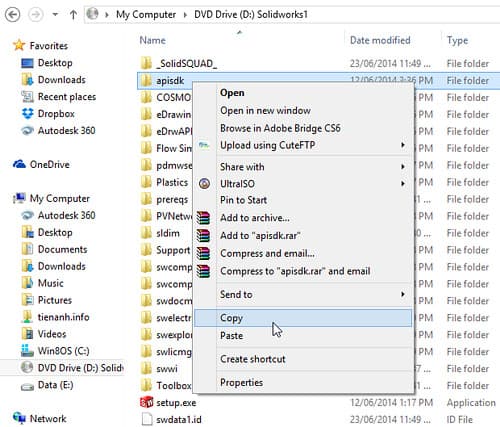Choose Pin to Start
Image resolution: width=500 pixels, height=427 pixels.
coord(243,200)
